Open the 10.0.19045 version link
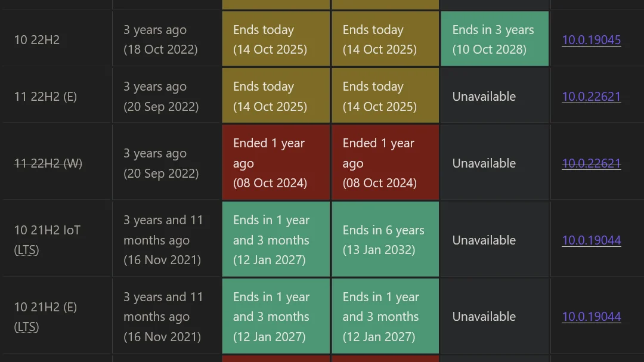 tap(591, 40)
